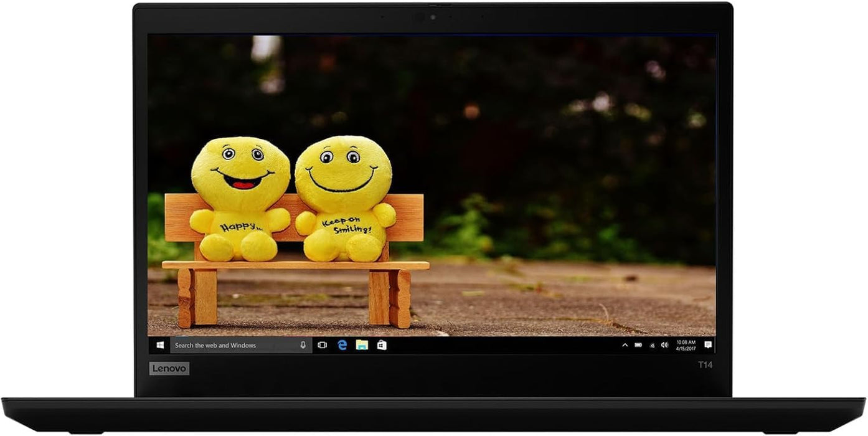Open the Windows Start menu
This screenshot has width=868, height=436.
click(160, 345)
